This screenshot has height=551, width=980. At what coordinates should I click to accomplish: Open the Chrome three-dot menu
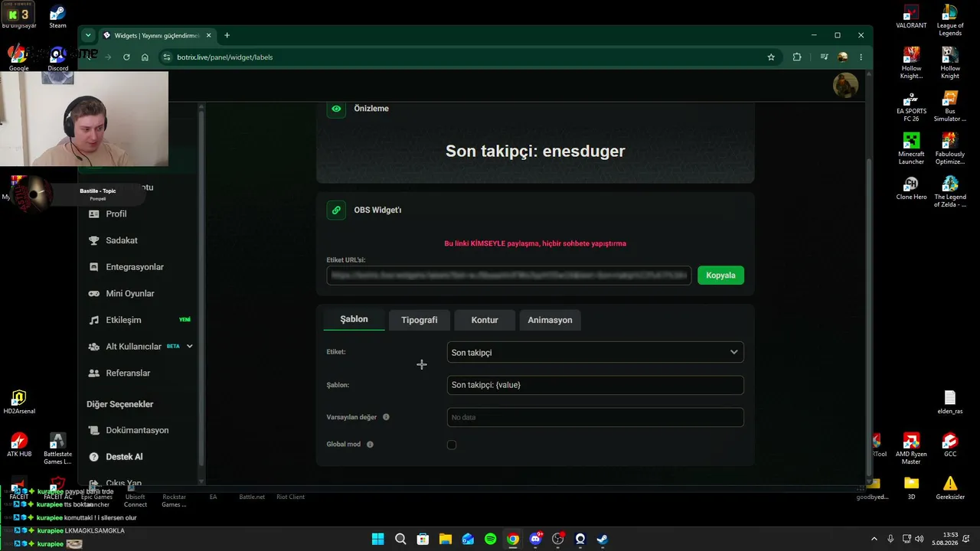861,57
